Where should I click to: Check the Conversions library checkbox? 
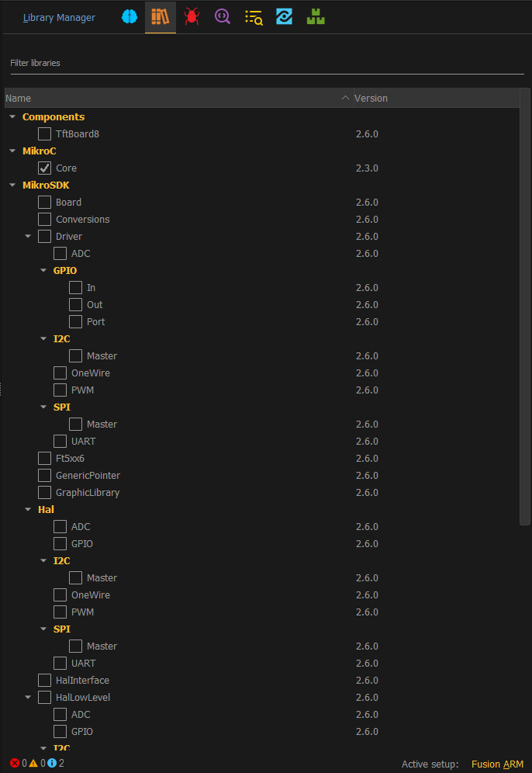point(44,220)
